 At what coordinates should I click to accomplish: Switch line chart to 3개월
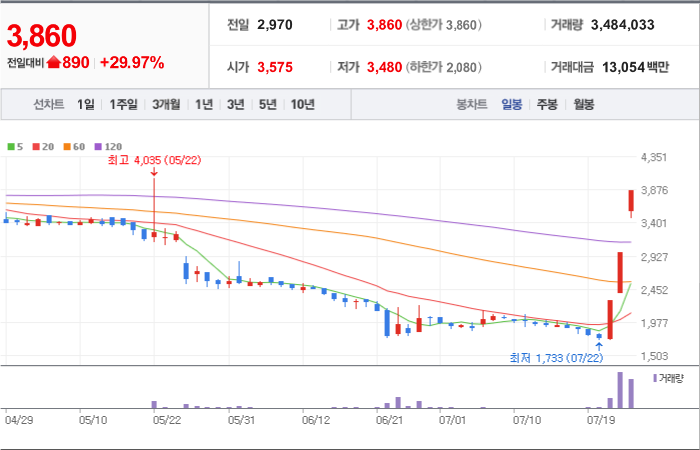tap(166, 104)
